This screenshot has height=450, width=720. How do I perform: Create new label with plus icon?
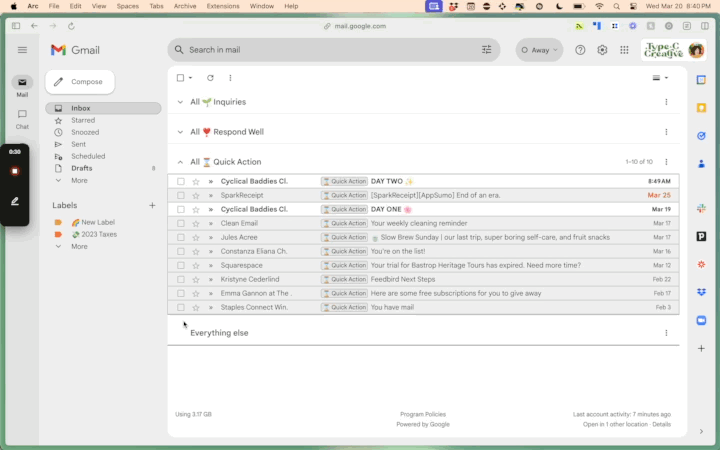[152, 205]
